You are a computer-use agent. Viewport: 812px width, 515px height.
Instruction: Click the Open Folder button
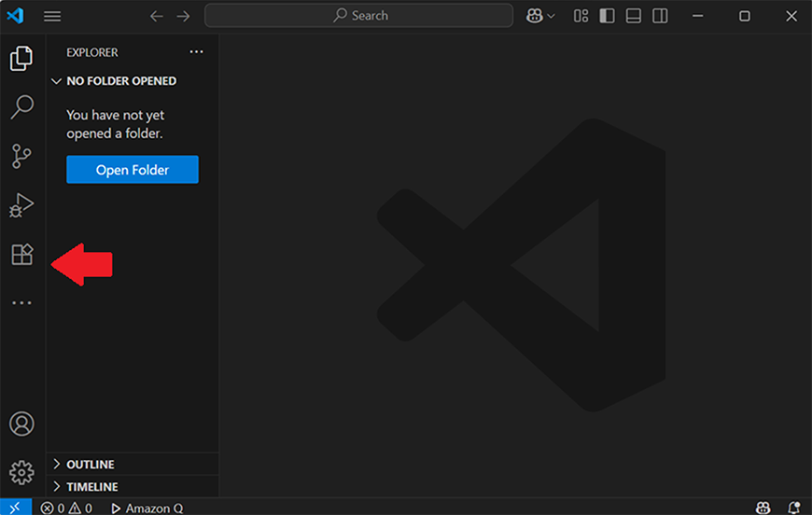[133, 169]
